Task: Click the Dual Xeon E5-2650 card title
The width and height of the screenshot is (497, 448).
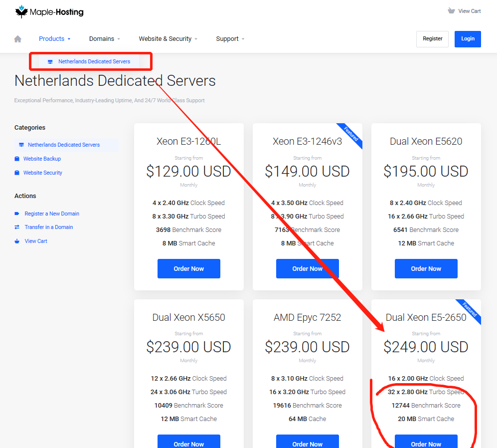Action: pos(426,317)
